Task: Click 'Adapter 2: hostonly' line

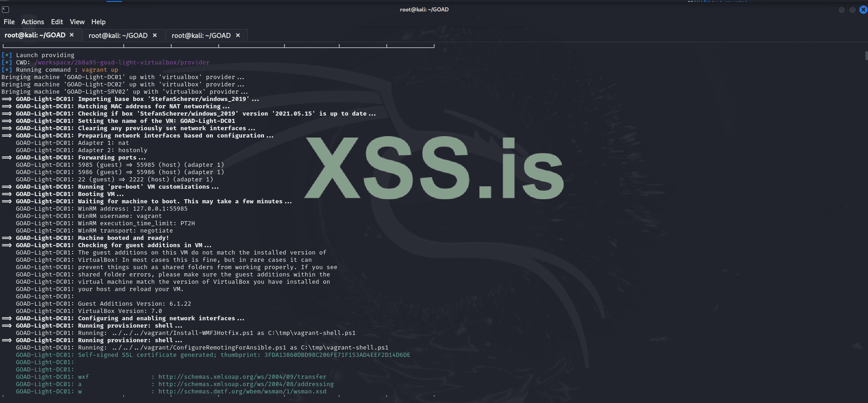Action: [x=82, y=150]
